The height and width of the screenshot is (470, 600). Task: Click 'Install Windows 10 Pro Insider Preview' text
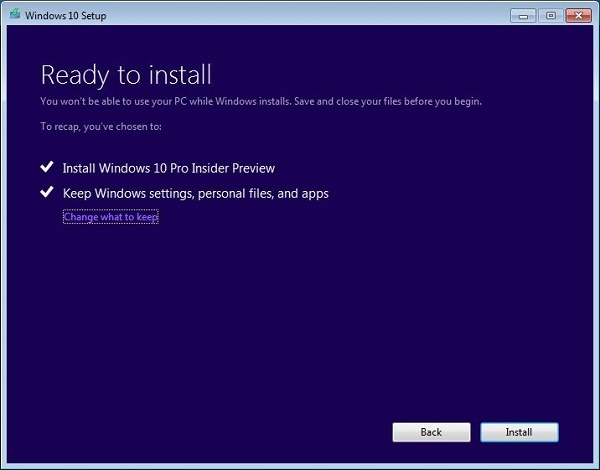click(169, 168)
